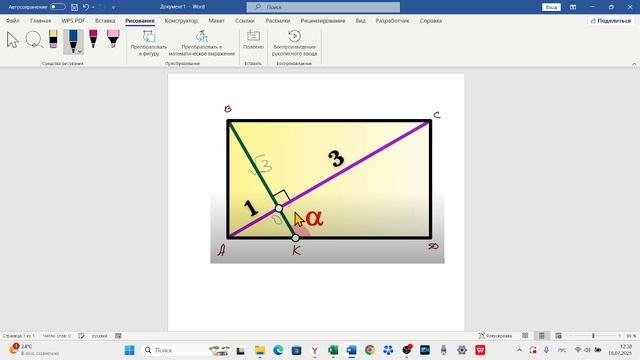Image resolution: width=640 pixels, height=360 pixels.
Task: Click the word count in status bar
Action: pos(57,336)
